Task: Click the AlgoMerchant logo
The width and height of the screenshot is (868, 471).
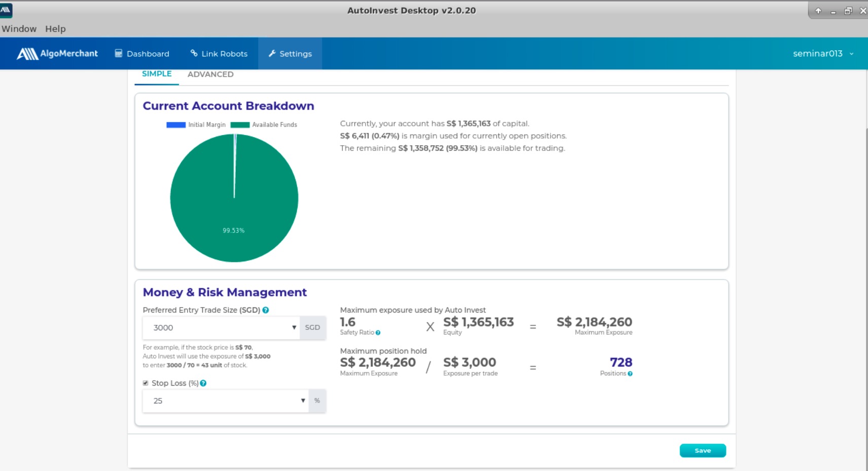Action: click(57, 53)
